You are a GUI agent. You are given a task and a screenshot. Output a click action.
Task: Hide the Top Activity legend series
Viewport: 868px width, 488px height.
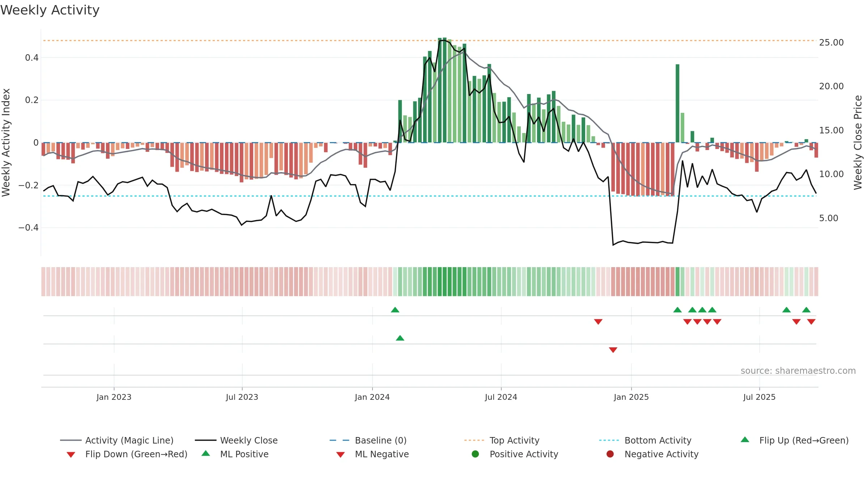tap(502, 440)
